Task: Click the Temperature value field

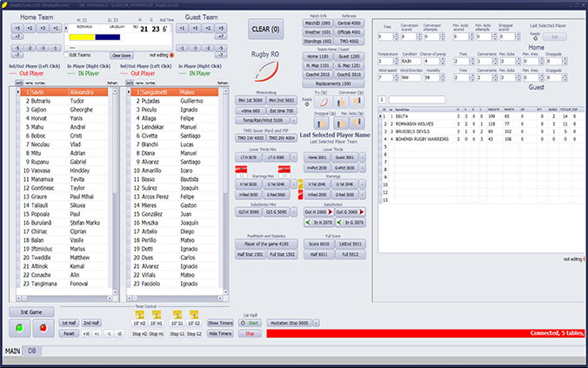Action: [x=385, y=61]
